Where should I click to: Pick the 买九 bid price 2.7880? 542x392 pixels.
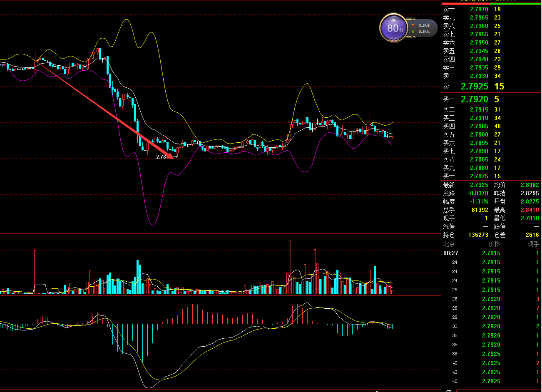pyautogui.click(x=479, y=168)
